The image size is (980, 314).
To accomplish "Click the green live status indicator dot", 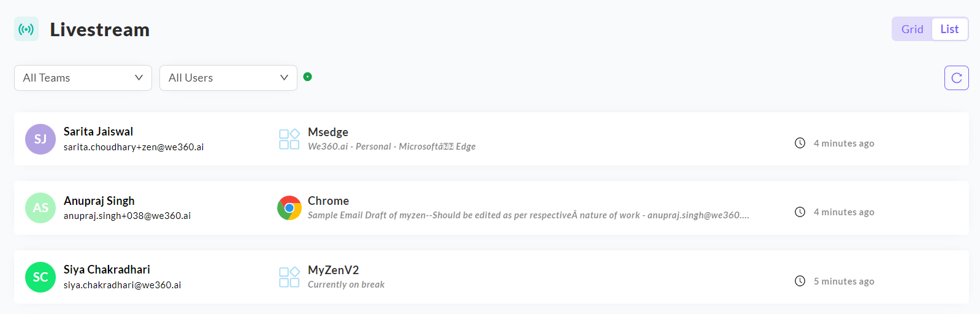I will 308,77.
